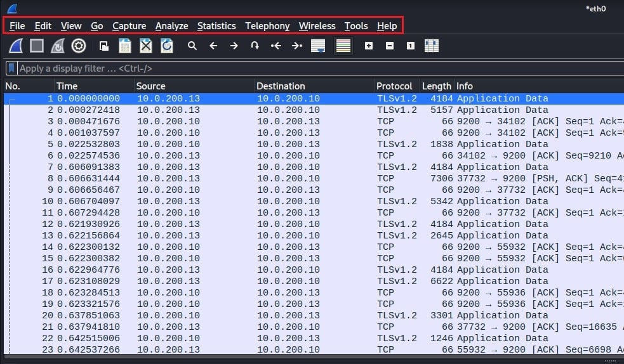Click the display filter input field
Image resolution: width=624 pixels, height=364 pixels.
click(x=321, y=68)
